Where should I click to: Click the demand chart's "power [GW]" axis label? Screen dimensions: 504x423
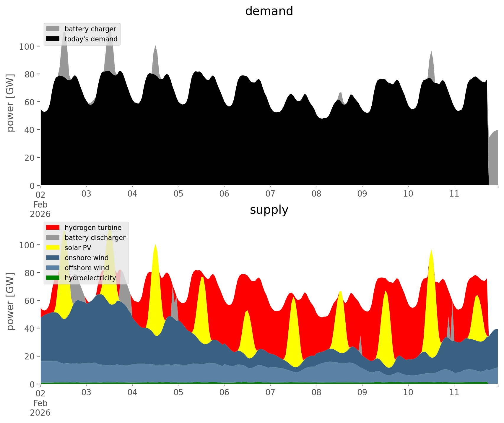point(10,103)
